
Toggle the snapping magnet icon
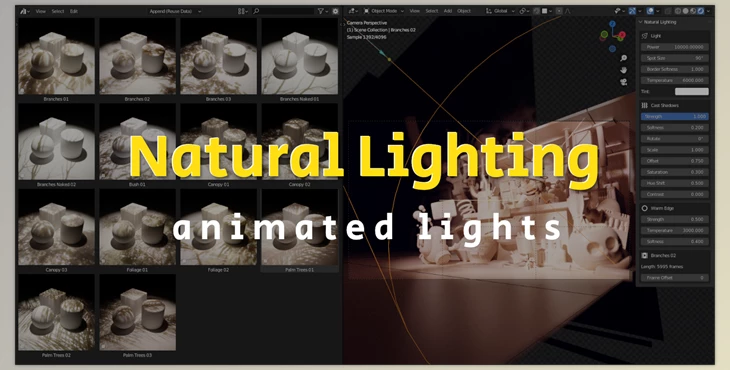coord(536,11)
